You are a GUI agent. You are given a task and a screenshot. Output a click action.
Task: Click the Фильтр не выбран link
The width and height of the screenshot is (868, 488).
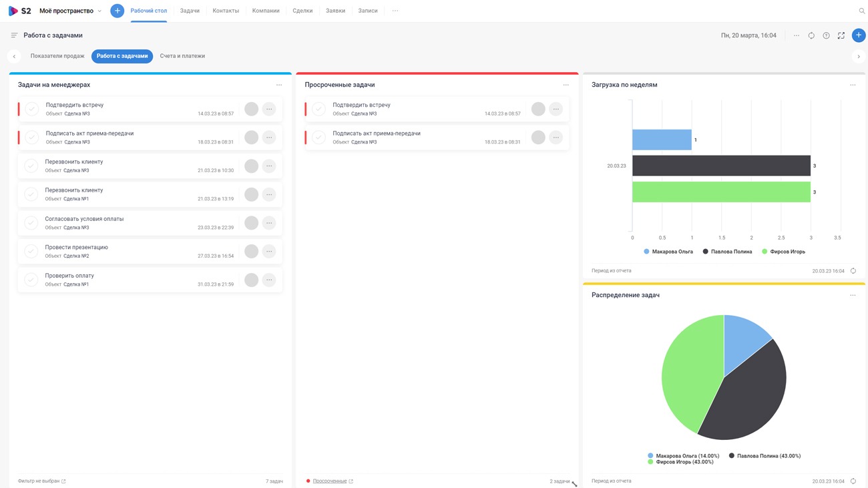39,481
